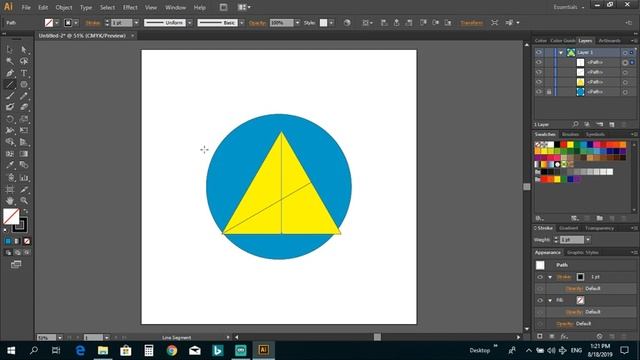The image size is (640, 360).
Task: Select the Selection tool
Action: (x=10, y=50)
